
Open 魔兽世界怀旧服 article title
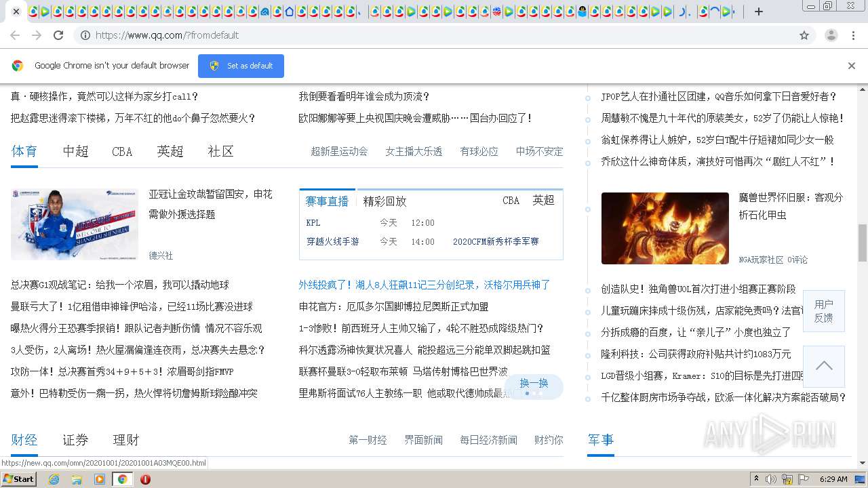pos(791,206)
